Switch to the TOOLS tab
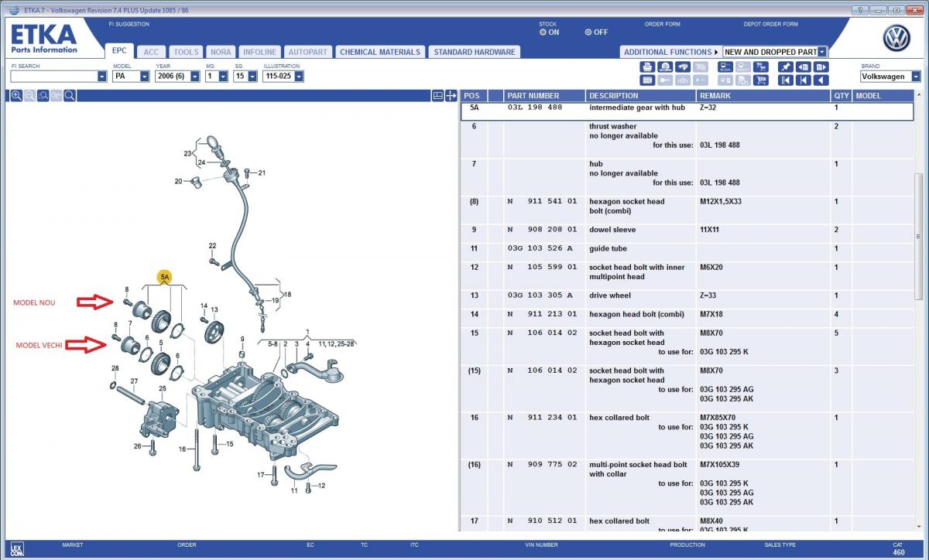929x560 pixels. (186, 52)
